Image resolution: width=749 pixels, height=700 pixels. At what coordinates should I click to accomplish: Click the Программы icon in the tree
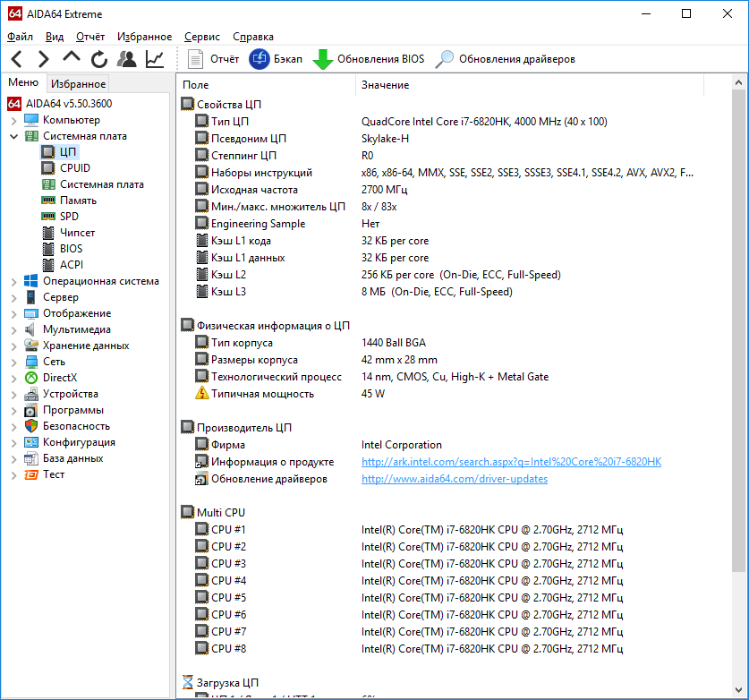[31, 410]
